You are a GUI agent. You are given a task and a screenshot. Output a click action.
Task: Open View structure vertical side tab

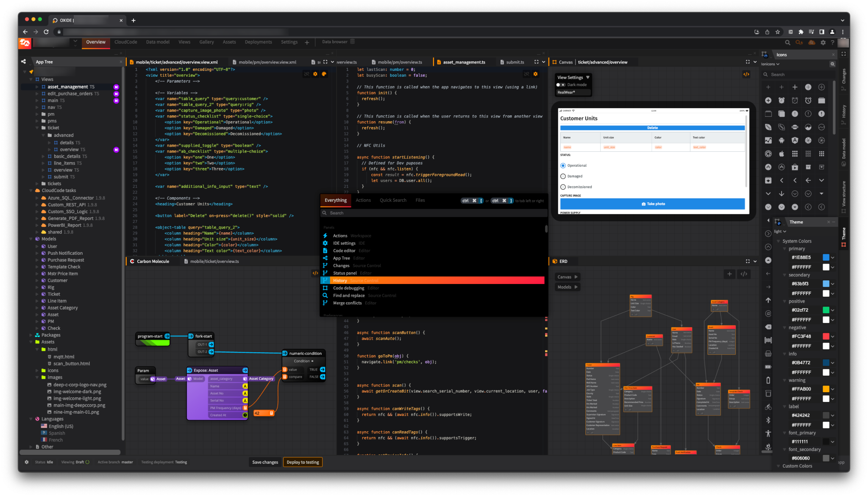(x=843, y=197)
